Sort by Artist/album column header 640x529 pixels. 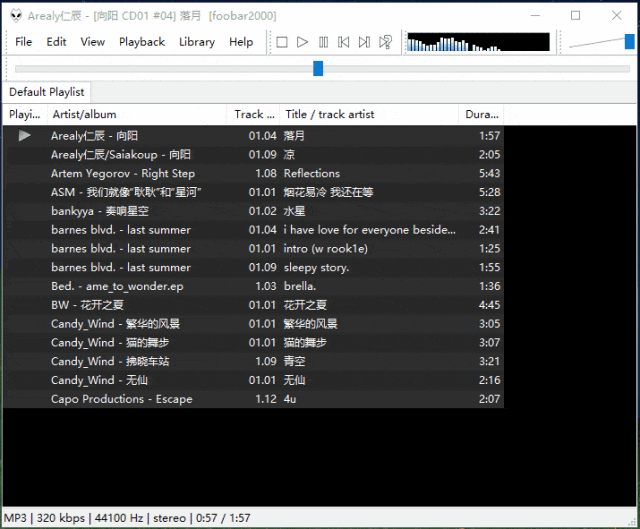137,114
